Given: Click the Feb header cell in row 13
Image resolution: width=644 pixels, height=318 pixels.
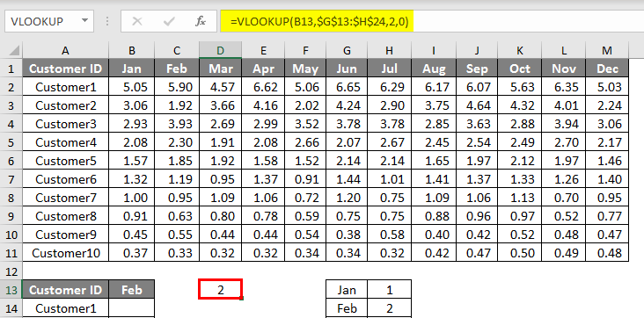Looking at the screenshot, I should point(132,290).
